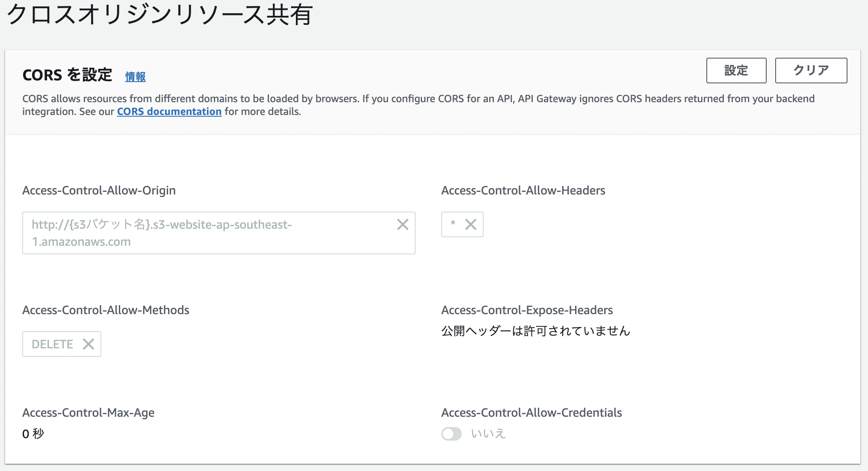Click the クリア button
868x471 pixels.
tap(811, 71)
